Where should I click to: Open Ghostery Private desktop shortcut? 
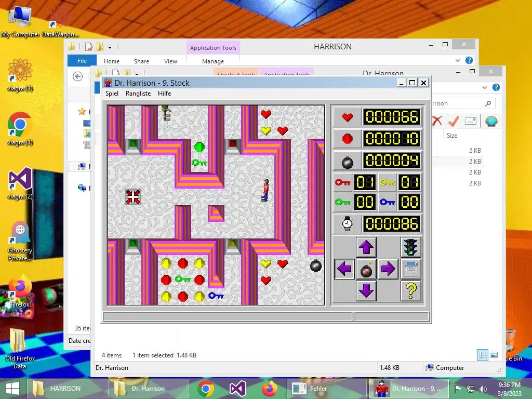(x=20, y=241)
